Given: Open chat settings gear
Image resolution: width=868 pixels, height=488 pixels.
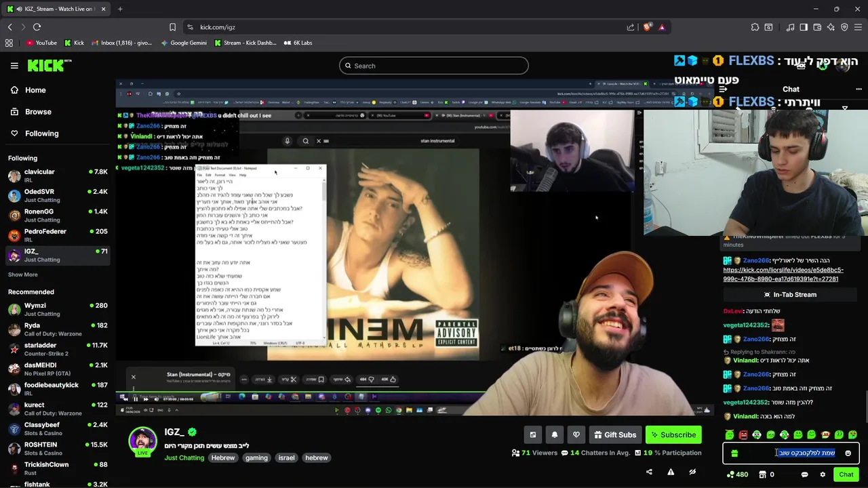Looking at the screenshot, I should (823, 474).
